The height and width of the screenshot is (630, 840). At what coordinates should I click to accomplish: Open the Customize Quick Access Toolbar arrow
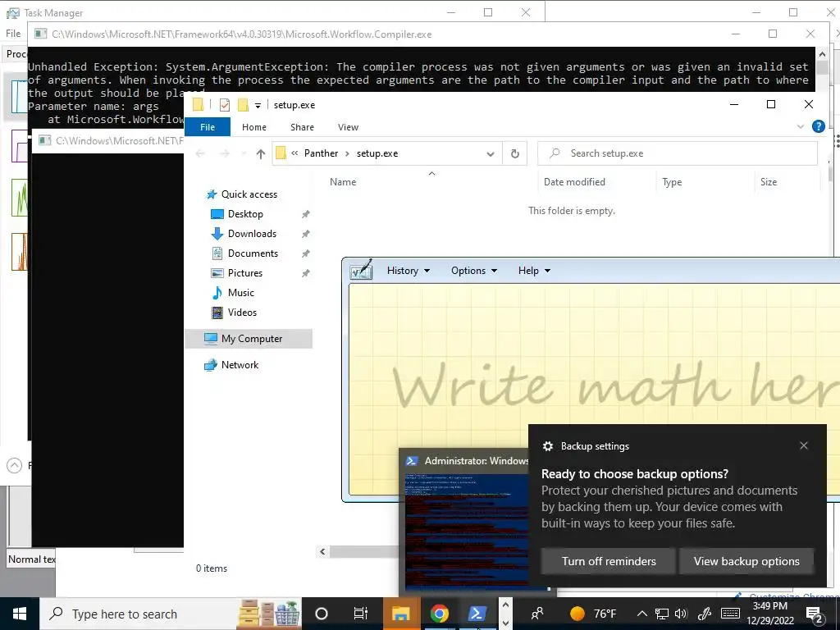tap(258, 106)
